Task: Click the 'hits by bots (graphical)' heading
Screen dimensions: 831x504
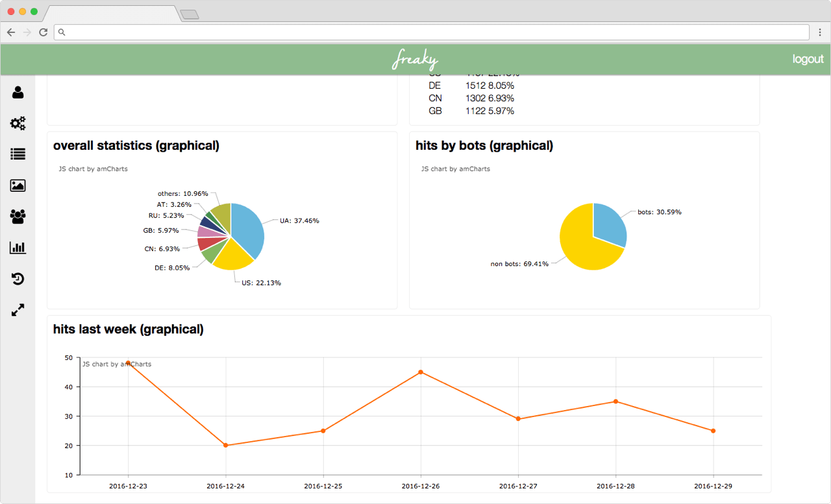Action: tap(484, 146)
